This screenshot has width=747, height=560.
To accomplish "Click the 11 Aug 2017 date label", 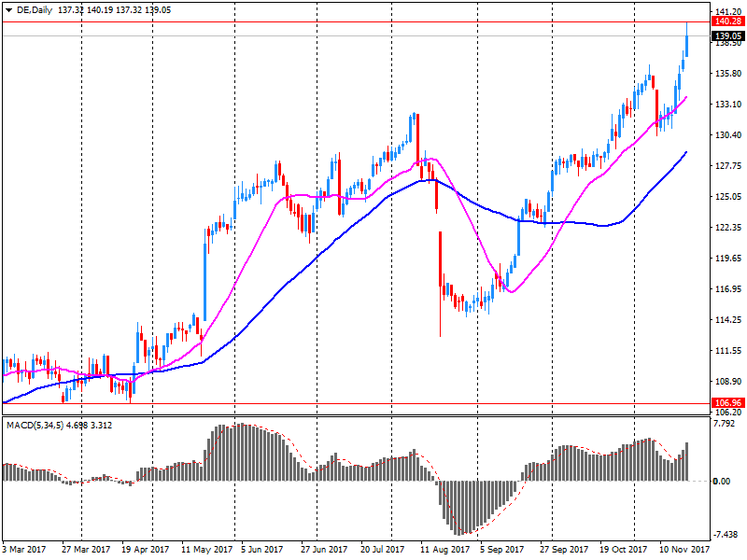I will coord(445,550).
